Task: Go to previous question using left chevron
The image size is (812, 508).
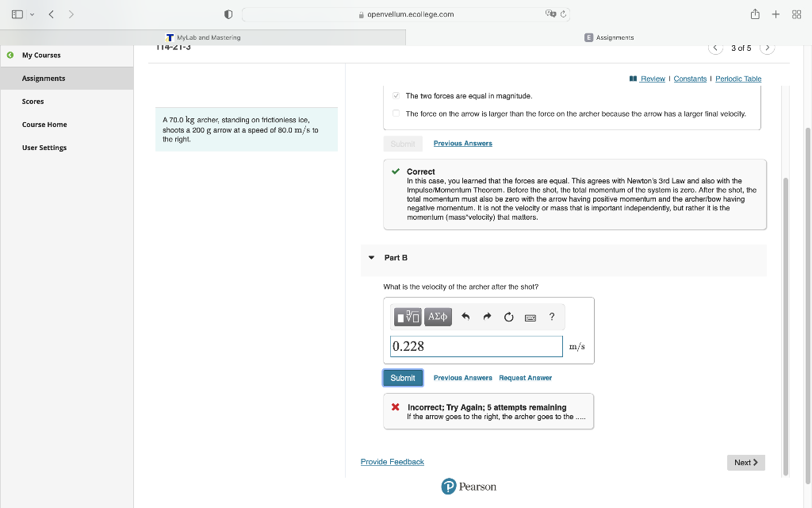Action: coord(716,48)
